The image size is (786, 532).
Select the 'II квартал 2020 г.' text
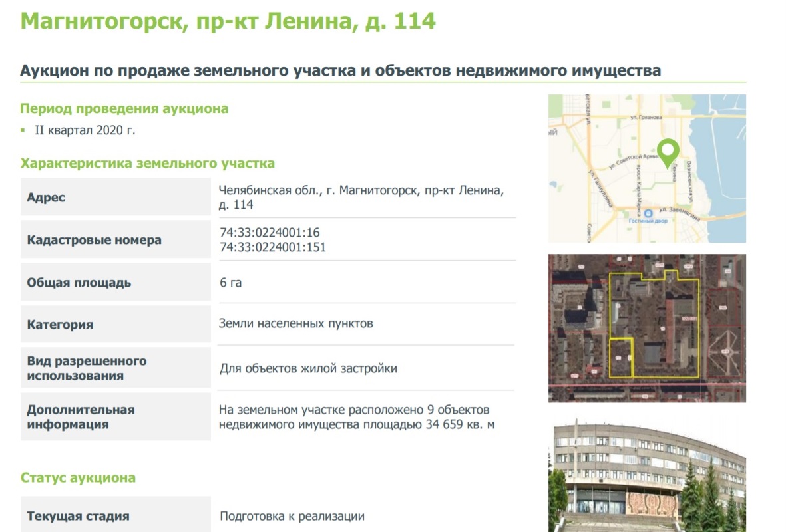pyautogui.click(x=85, y=130)
